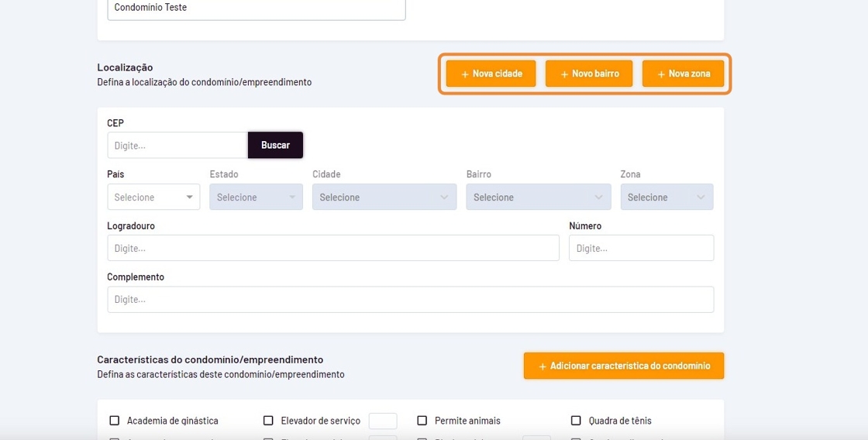
Task: Click Adicionar característica do condomínio button
Action: point(623,366)
